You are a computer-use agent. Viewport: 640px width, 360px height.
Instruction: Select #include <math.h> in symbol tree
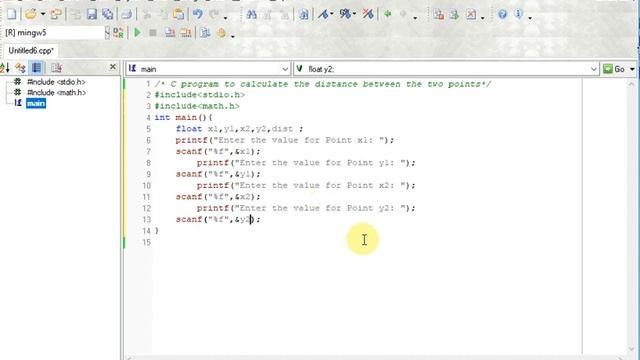click(x=56, y=93)
